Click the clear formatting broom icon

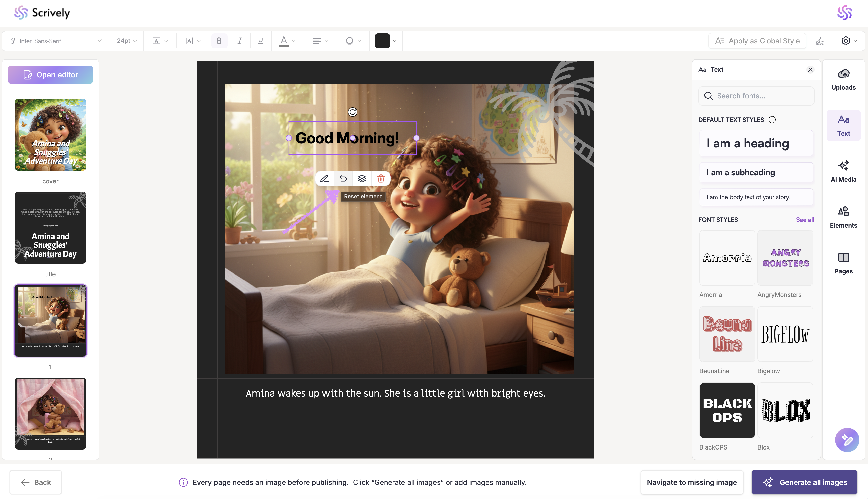tap(819, 41)
